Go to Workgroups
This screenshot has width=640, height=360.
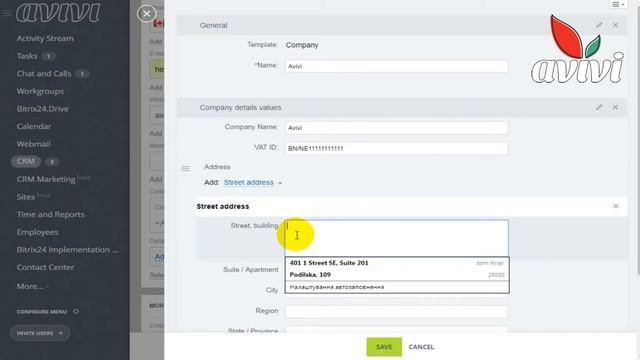tap(40, 91)
